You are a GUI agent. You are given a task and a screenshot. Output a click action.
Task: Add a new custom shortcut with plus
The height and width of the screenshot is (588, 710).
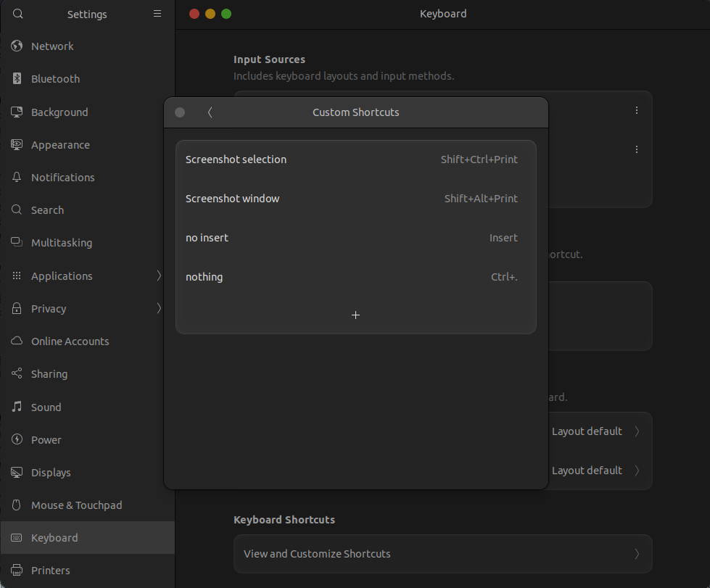(x=355, y=315)
